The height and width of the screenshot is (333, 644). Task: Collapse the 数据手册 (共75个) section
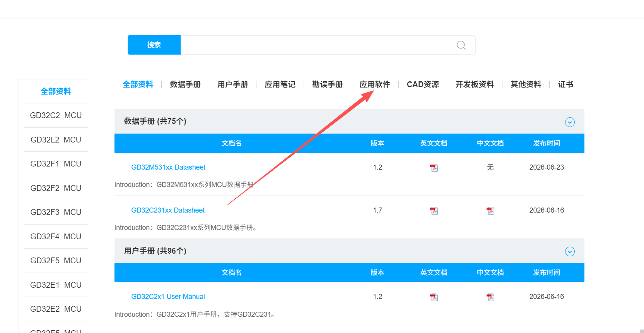pos(570,122)
